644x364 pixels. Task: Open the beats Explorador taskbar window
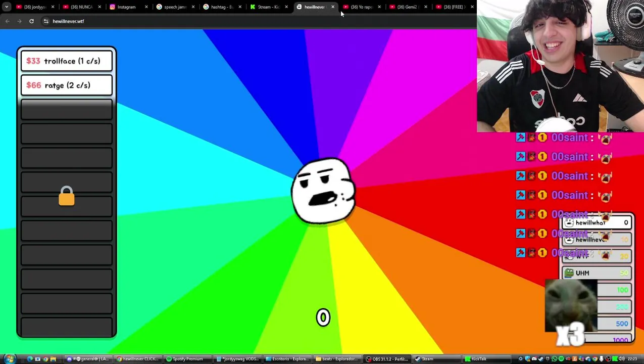click(x=336, y=359)
